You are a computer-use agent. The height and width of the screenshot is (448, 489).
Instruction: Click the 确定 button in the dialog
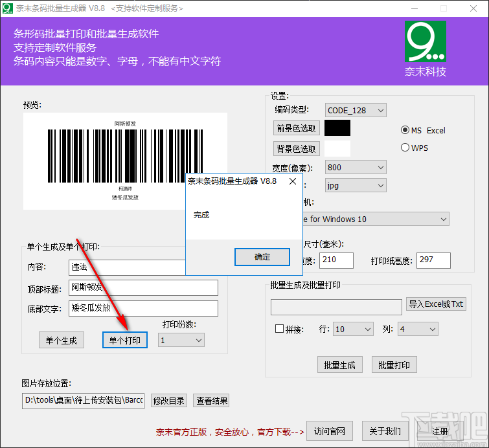[x=262, y=257]
